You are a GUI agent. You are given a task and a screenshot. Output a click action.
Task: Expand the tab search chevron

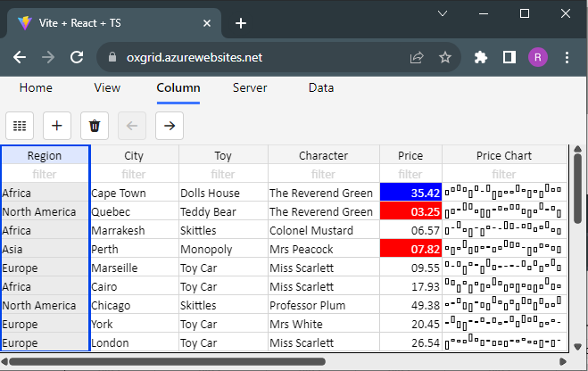443,13
